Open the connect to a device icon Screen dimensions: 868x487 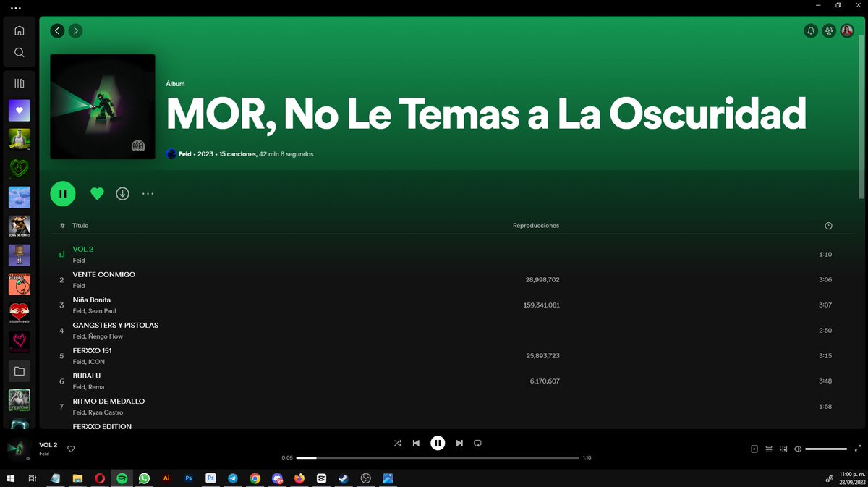783,449
